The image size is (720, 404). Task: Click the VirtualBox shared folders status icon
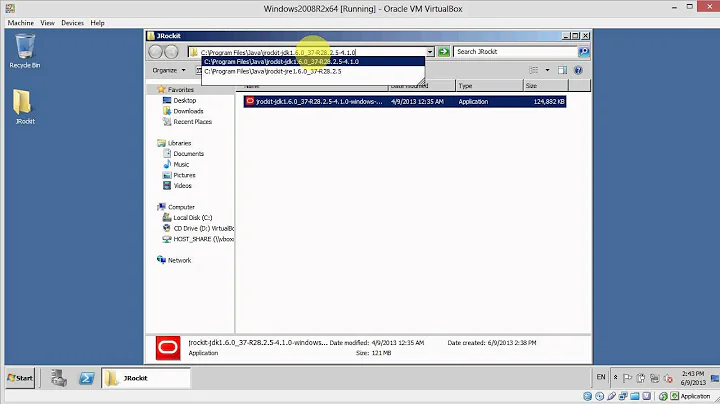click(635, 396)
